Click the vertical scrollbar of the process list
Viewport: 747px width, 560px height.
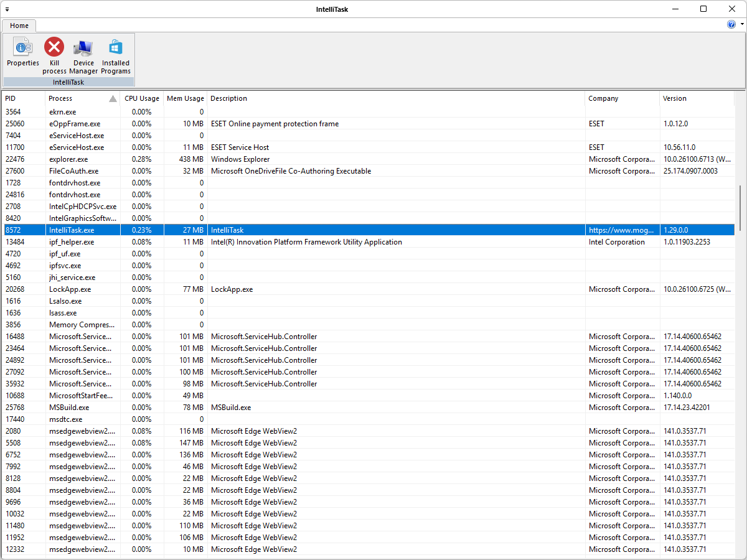click(x=740, y=209)
